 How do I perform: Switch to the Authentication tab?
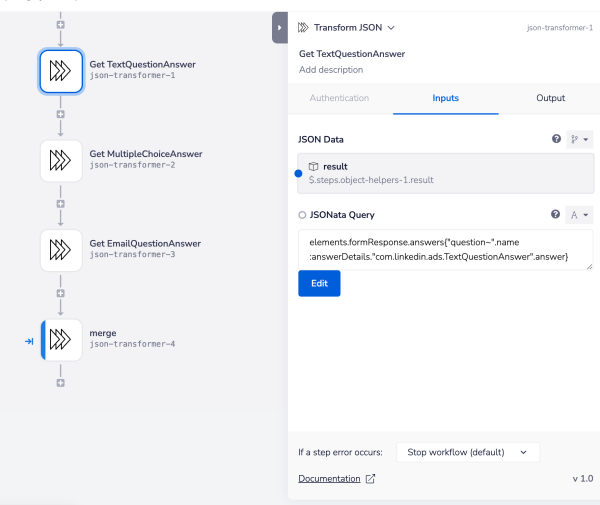coord(339,98)
